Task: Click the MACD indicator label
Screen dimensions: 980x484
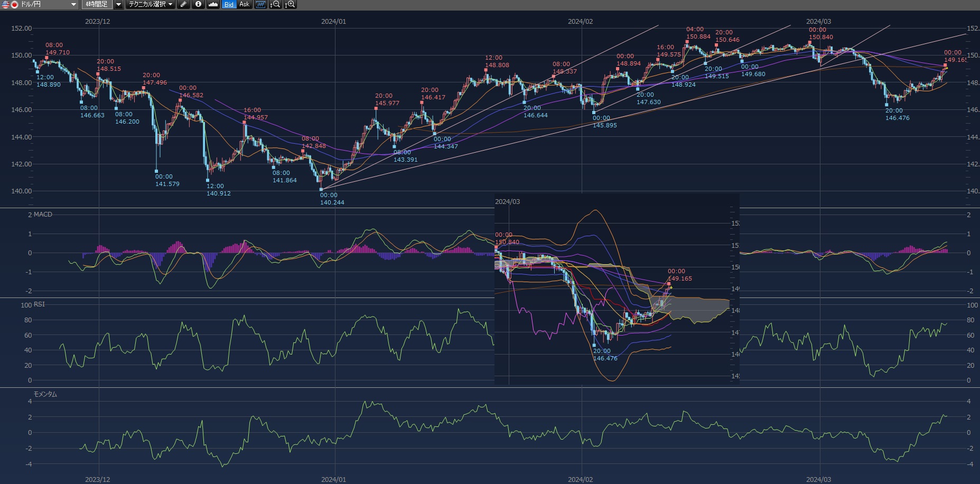Action: [x=43, y=215]
